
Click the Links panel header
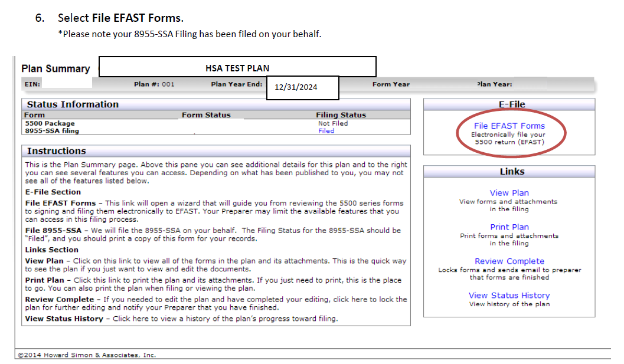tap(511, 172)
